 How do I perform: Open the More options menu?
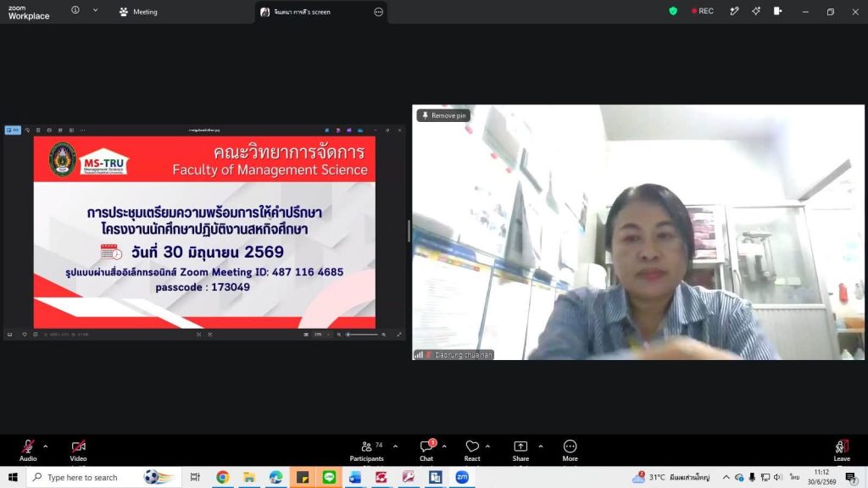(x=570, y=450)
